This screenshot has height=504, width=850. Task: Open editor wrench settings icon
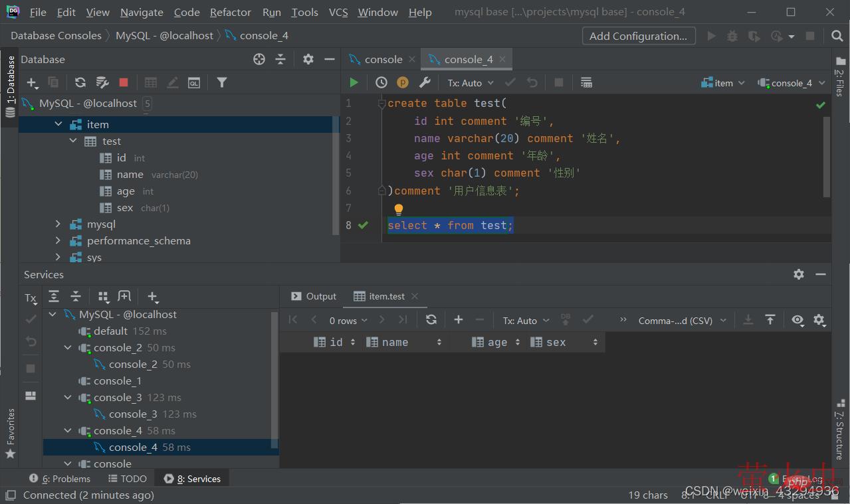(425, 82)
